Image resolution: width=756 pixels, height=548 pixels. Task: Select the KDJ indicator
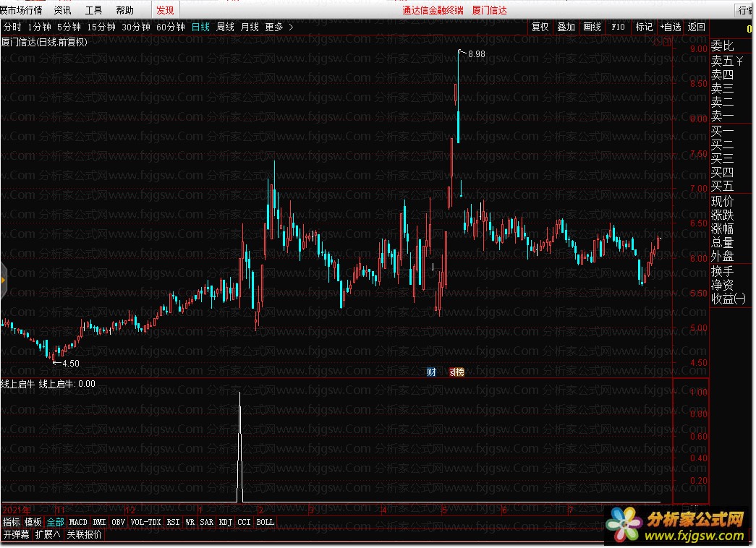tap(225, 522)
